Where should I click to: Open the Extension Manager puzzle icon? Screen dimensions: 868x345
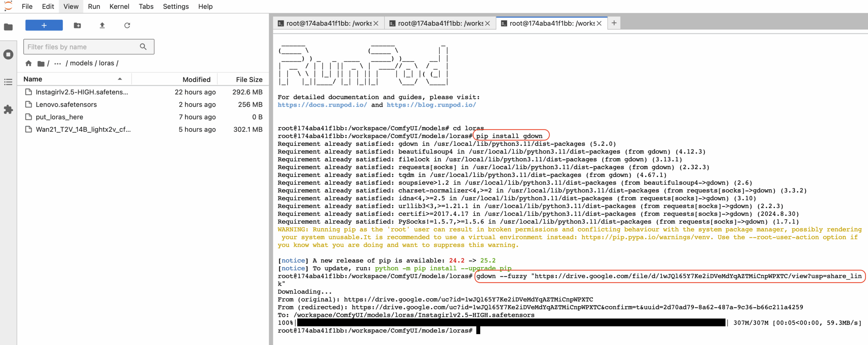(8, 109)
